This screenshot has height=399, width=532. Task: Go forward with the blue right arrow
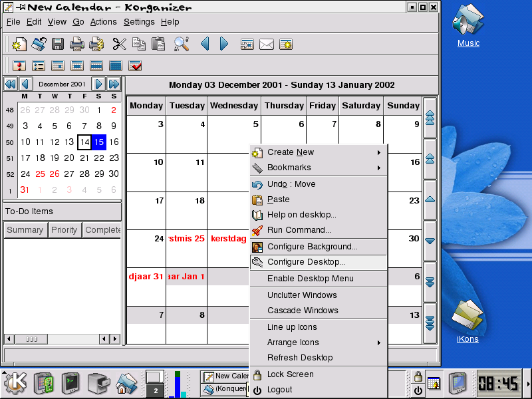click(224, 44)
